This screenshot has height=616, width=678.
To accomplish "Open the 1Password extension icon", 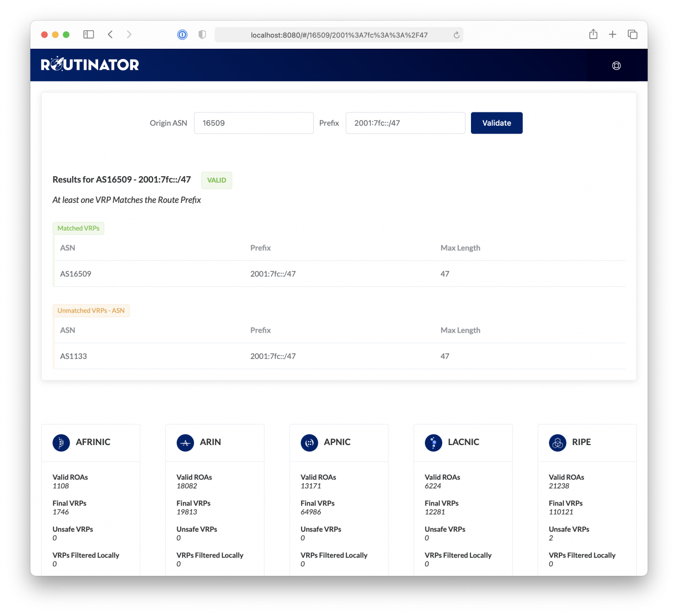I will point(182,34).
